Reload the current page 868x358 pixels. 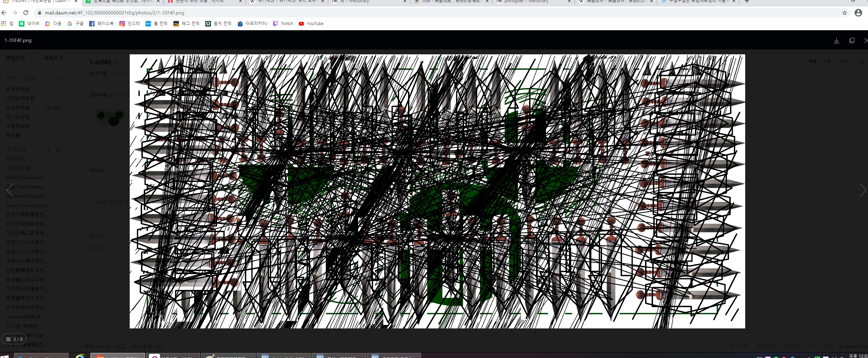tap(26, 13)
